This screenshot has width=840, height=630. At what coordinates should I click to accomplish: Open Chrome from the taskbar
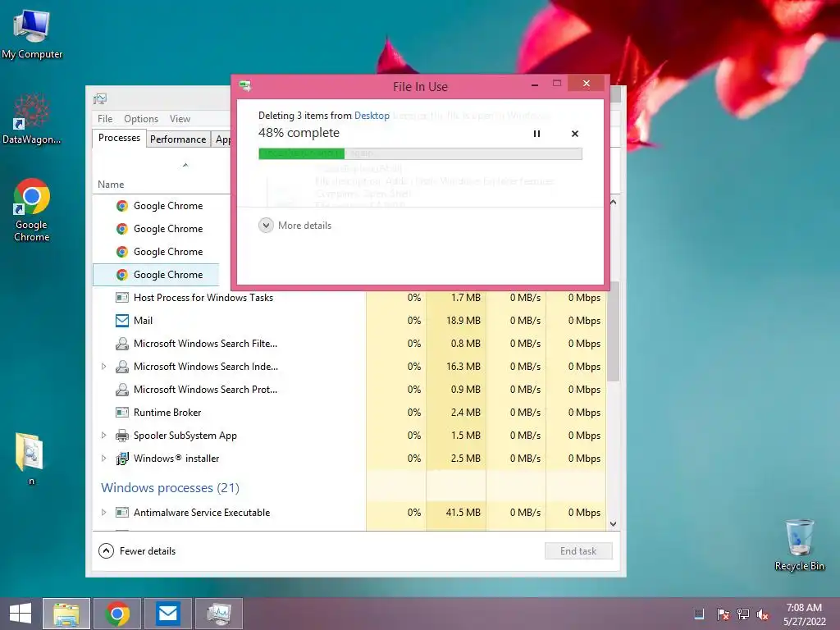[117, 614]
